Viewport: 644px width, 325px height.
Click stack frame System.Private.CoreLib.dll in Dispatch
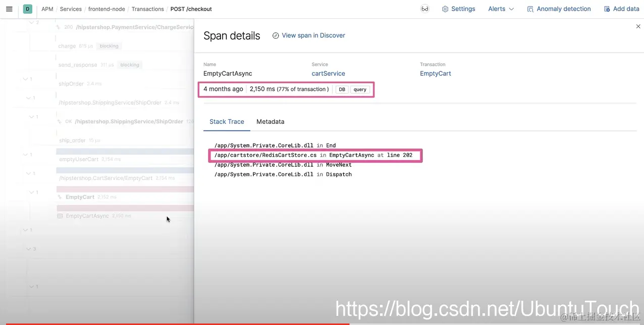(x=283, y=174)
